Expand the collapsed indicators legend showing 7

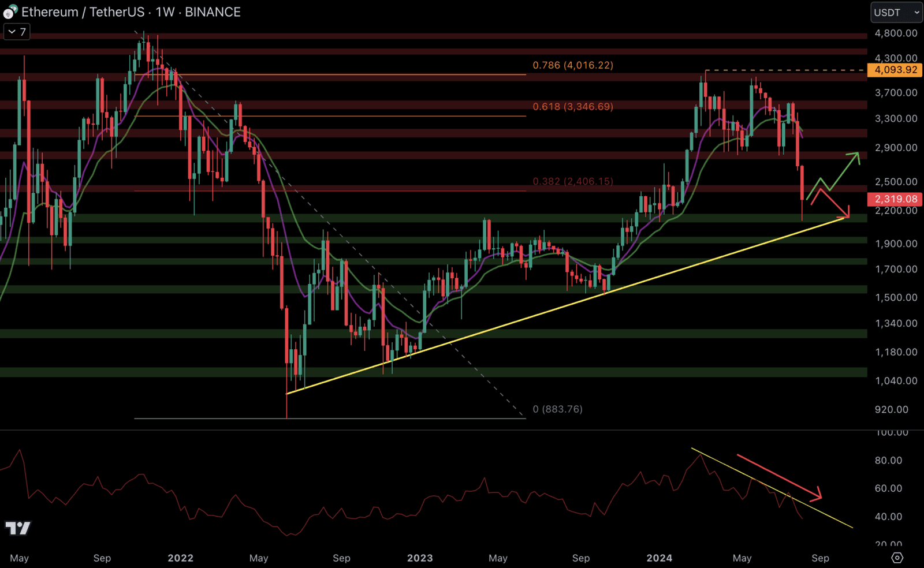click(17, 32)
